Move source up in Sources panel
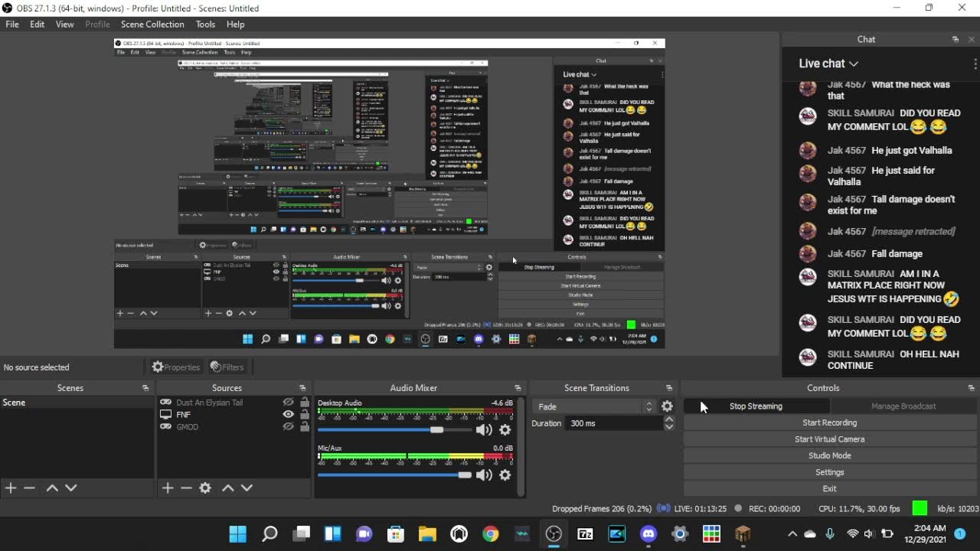This screenshot has width=980, height=551. coord(227,487)
